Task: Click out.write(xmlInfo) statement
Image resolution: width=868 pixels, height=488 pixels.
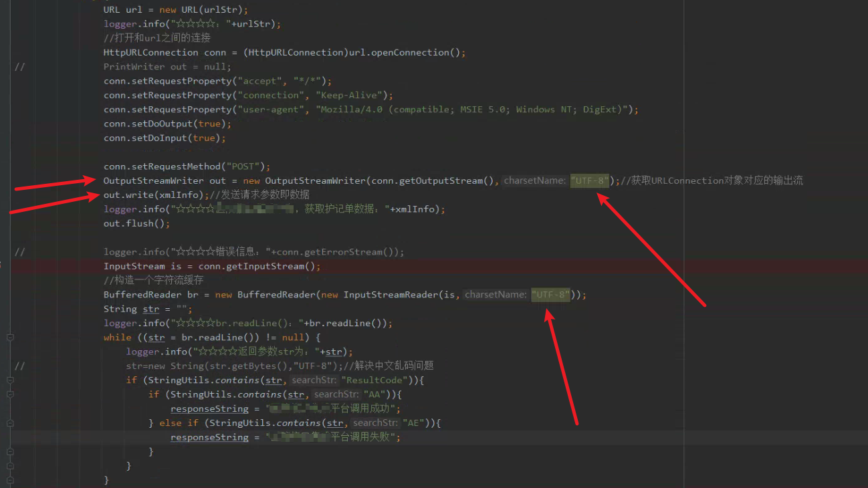Action: 156,195
